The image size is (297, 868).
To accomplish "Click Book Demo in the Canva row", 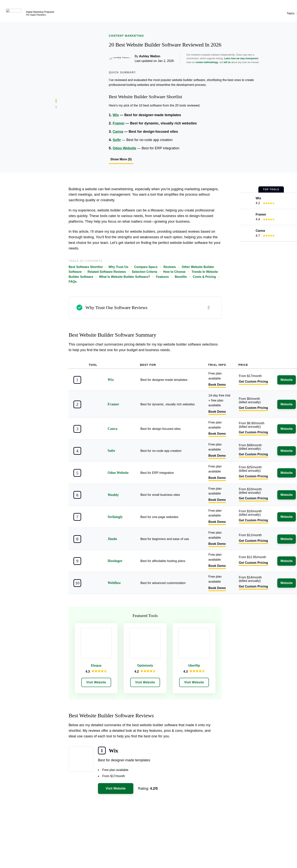I will (217, 434).
